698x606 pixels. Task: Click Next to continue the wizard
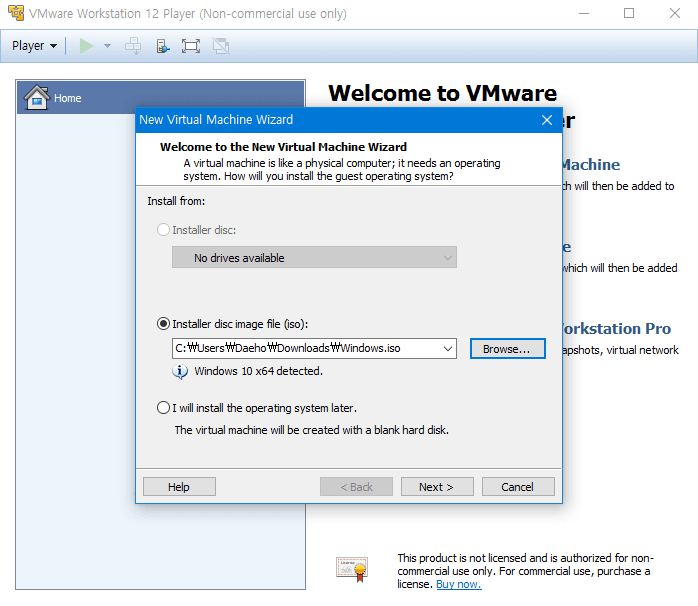point(437,487)
